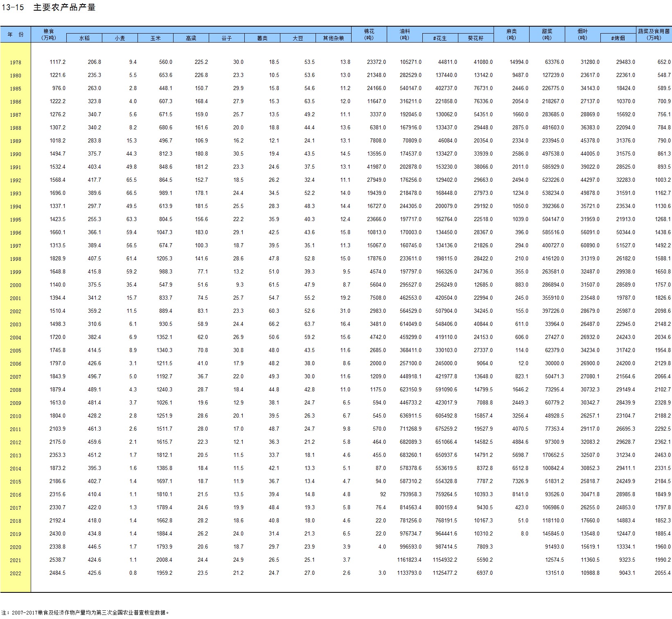Image resolution: width=672 pixels, height=619 pixels.
Task: Select the year 2022 row label
Action: tap(16, 574)
